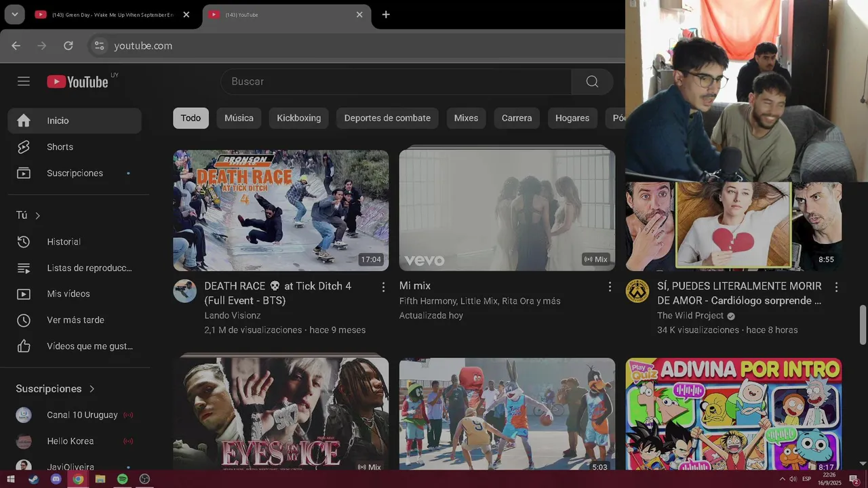Go back in browser history
This screenshot has width=868, height=488.
(16, 45)
